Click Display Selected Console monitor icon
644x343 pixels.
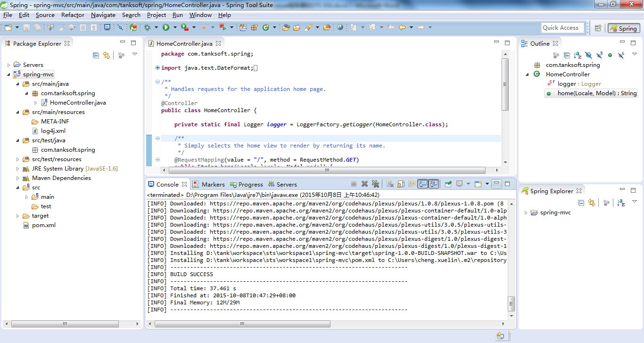point(459,184)
